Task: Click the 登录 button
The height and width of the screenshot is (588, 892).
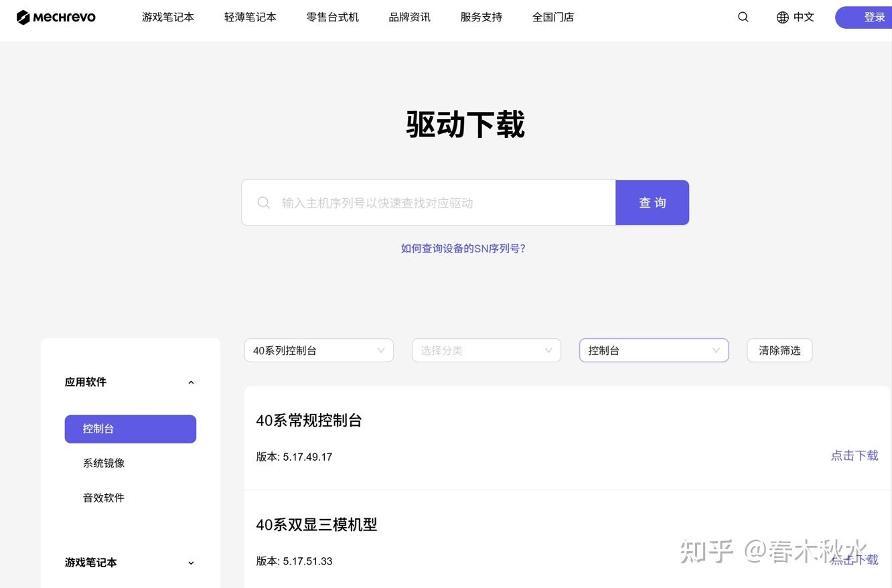Action: pyautogui.click(x=864, y=17)
